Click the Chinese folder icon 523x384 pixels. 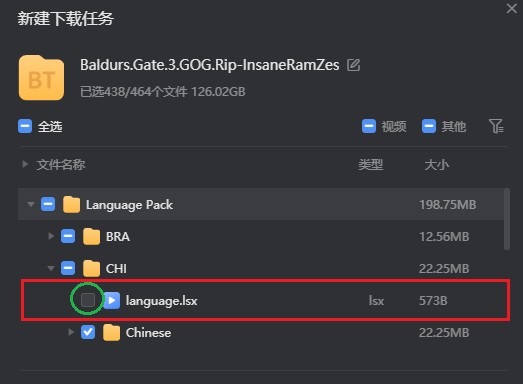point(111,333)
